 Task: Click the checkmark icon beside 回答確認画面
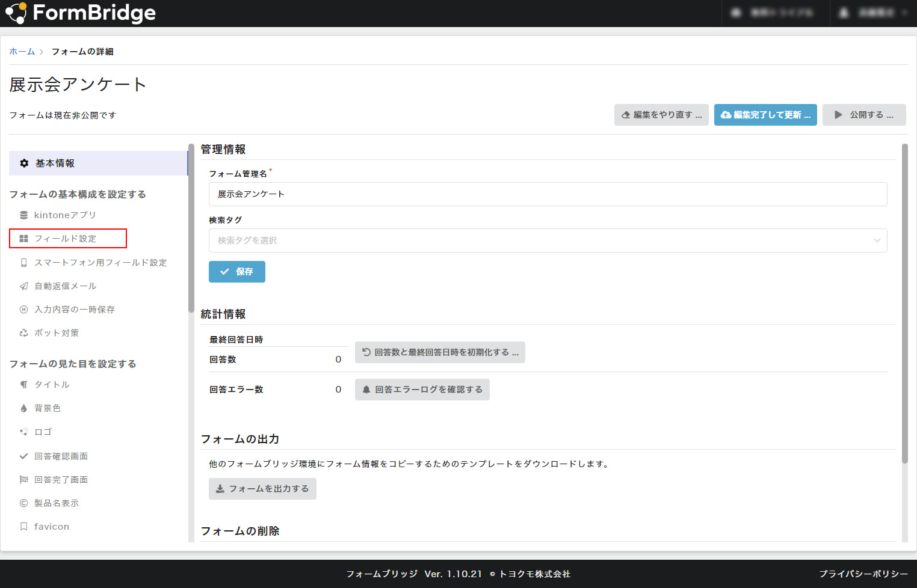[x=24, y=456]
